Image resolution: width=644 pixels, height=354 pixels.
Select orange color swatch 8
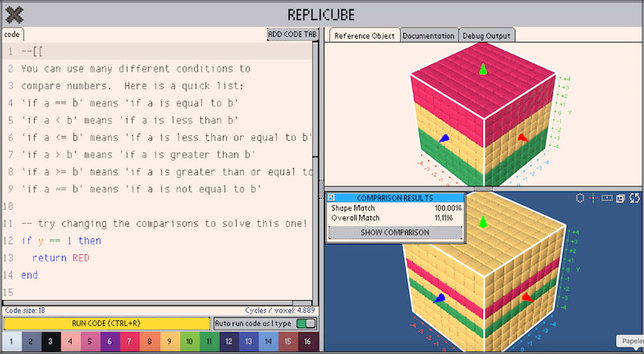pyautogui.click(x=150, y=342)
